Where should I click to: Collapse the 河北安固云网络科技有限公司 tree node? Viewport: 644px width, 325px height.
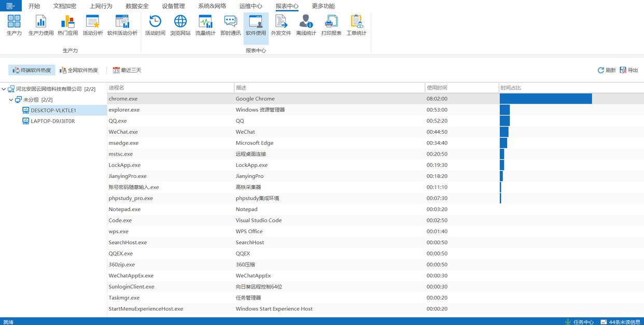point(4,89)
